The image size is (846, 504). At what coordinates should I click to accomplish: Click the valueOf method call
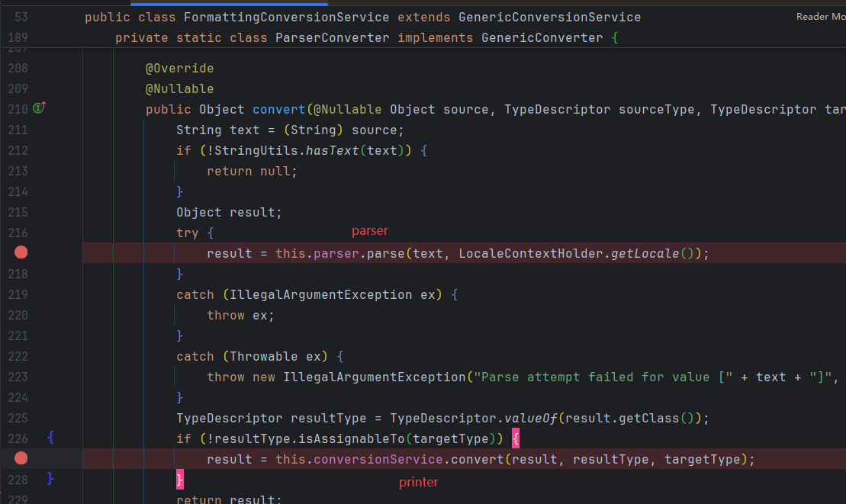531,419
